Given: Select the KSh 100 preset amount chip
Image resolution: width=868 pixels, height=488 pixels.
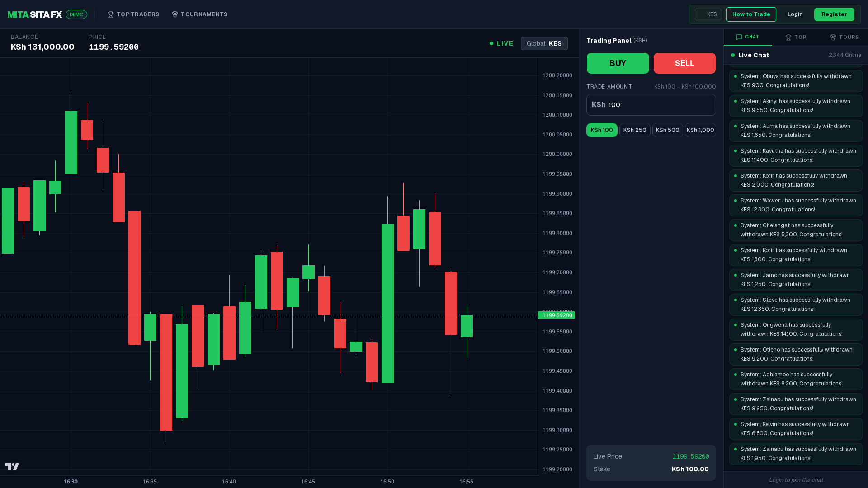Looking at the screenshot, I should pyautogui.click(x=602, y=130).
